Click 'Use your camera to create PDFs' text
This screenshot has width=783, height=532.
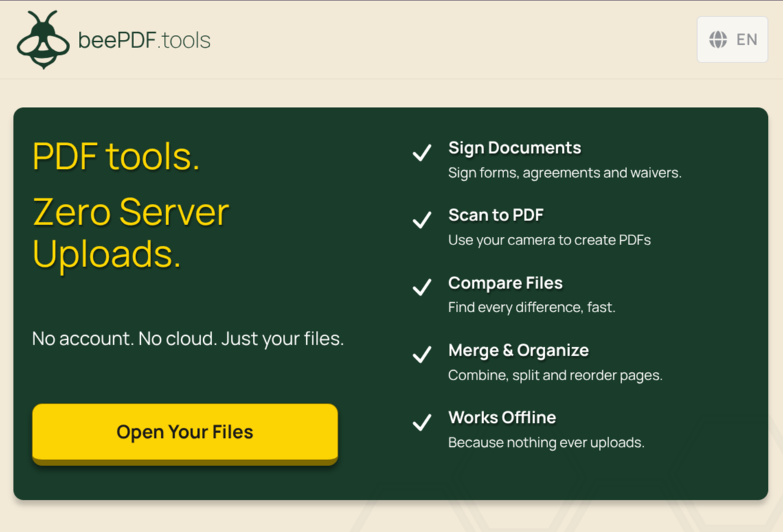click(x=549, y=240)
